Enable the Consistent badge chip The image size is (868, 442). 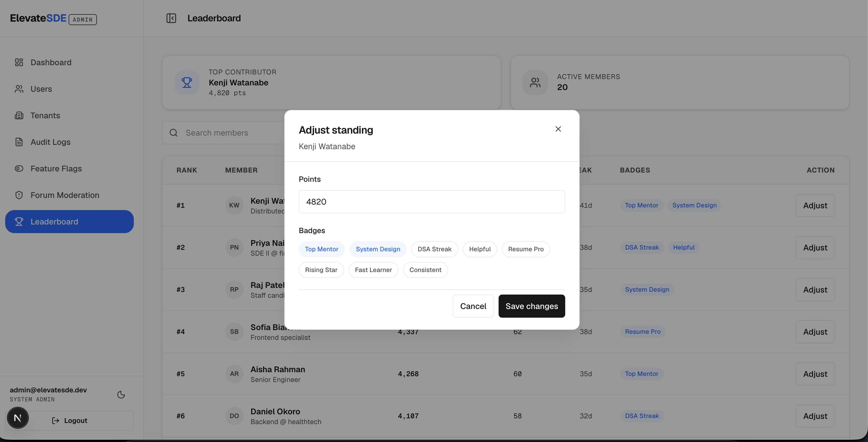pos(425,270)
